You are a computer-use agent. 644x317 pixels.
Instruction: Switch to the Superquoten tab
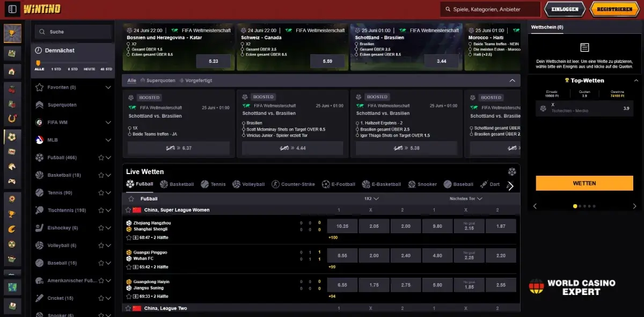click(x=158, y=81)
